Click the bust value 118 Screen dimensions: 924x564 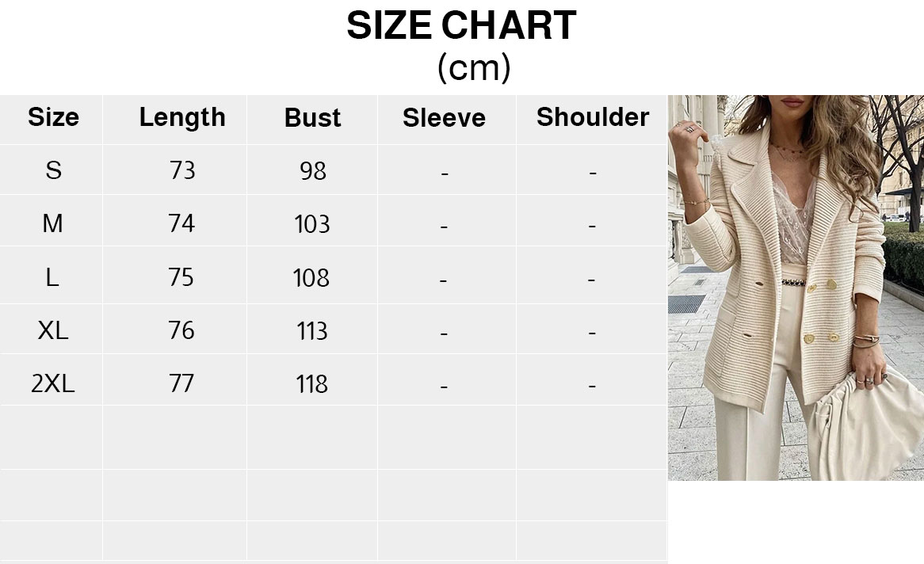pyautogui.click(x=312, y=385)
